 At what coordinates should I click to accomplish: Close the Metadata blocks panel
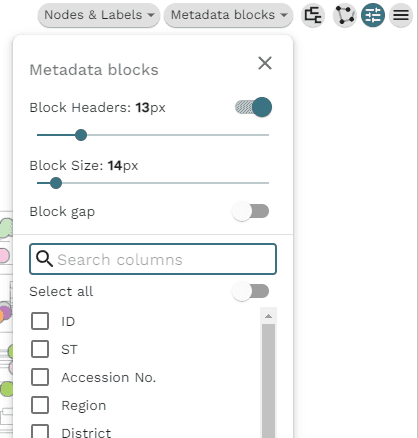tap(265, 63)
